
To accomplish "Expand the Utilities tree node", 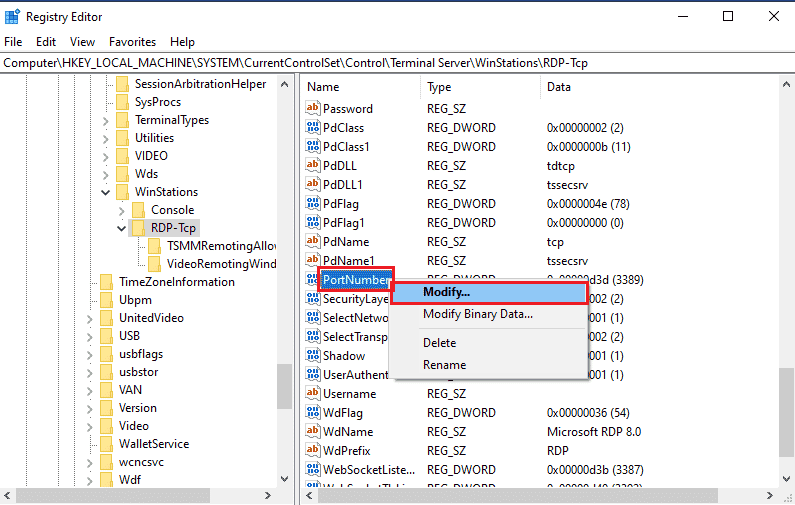I will click(105, 138).
